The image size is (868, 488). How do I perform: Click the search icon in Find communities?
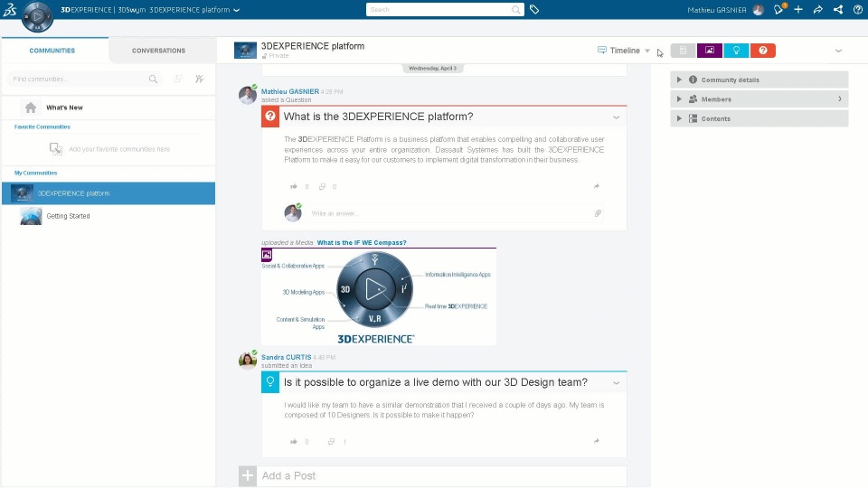pyautogui.click(x=154, y=80)
